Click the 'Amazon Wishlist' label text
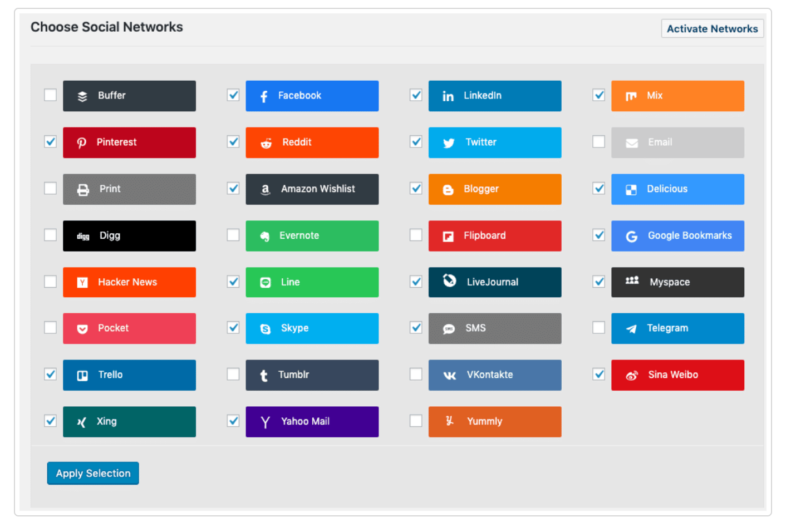 pyautogui.click(x=318, y=189)
